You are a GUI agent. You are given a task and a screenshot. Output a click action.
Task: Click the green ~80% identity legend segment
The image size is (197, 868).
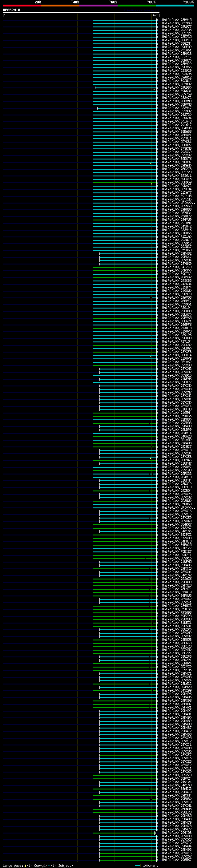pyautogui.click(x=137, y=6)
